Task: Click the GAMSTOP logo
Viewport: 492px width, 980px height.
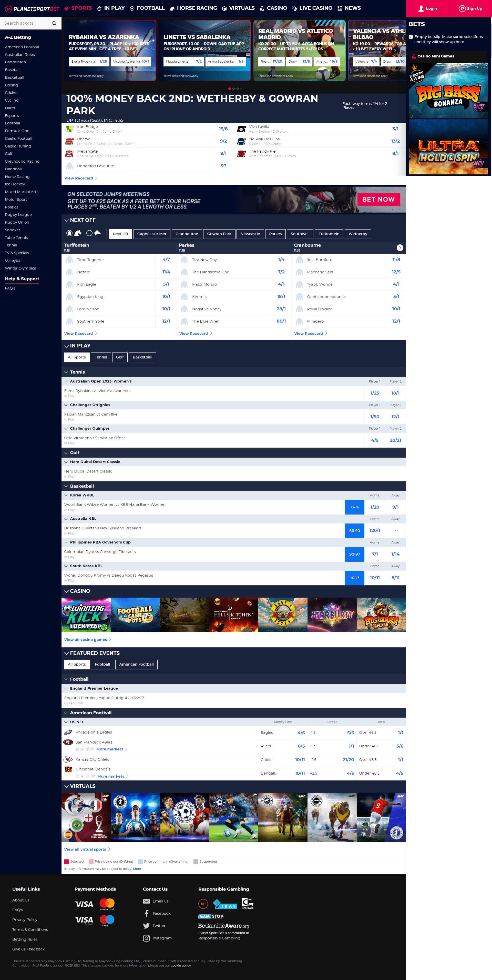Action: point(211,916)
